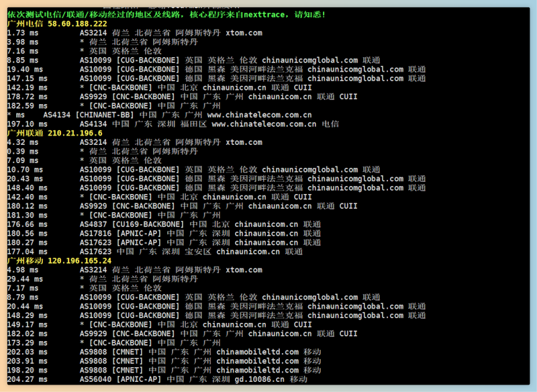Select the 8.79 ms latency value
The image size is (537, 392).
[23, 297]
